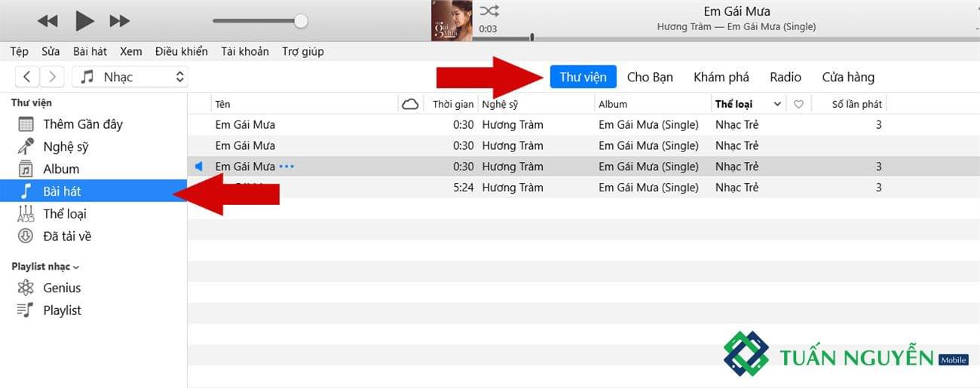Screen dimensions: 980x388
Task: Open the Thể loại column sort dropdown
Action: tap(777, 104)
